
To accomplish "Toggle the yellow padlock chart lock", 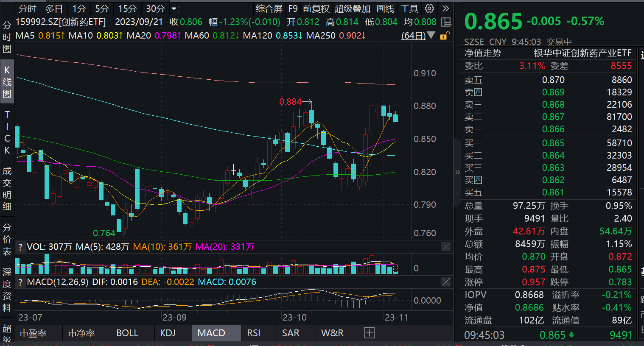I will 444,36.
